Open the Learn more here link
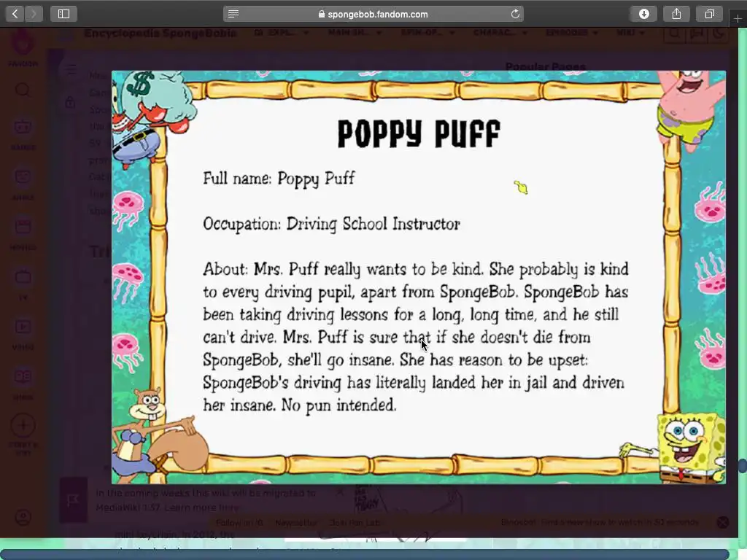Image resolution: width=747 pixels, height=560 pixels. pos(203,507)
